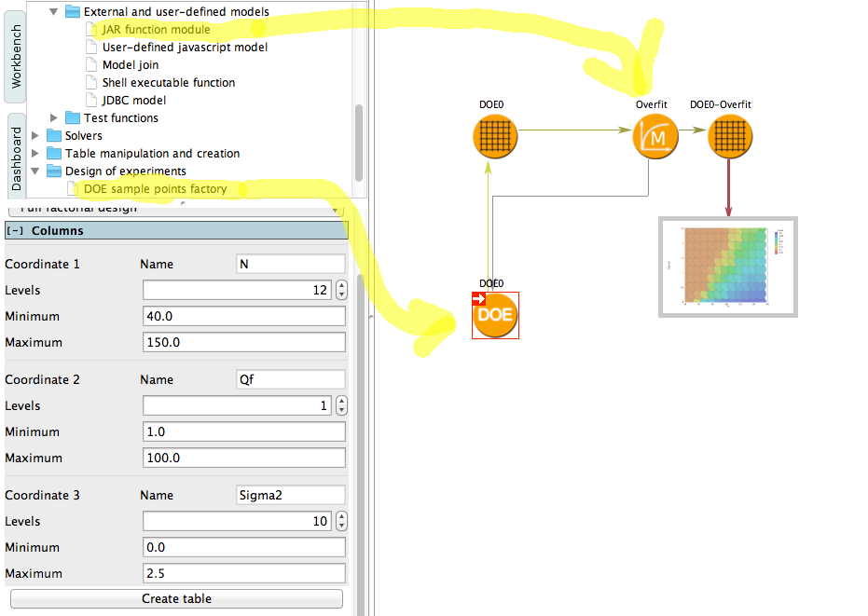
Task: Select the DOE0-Overfit table node
Action: pos(728,139)
